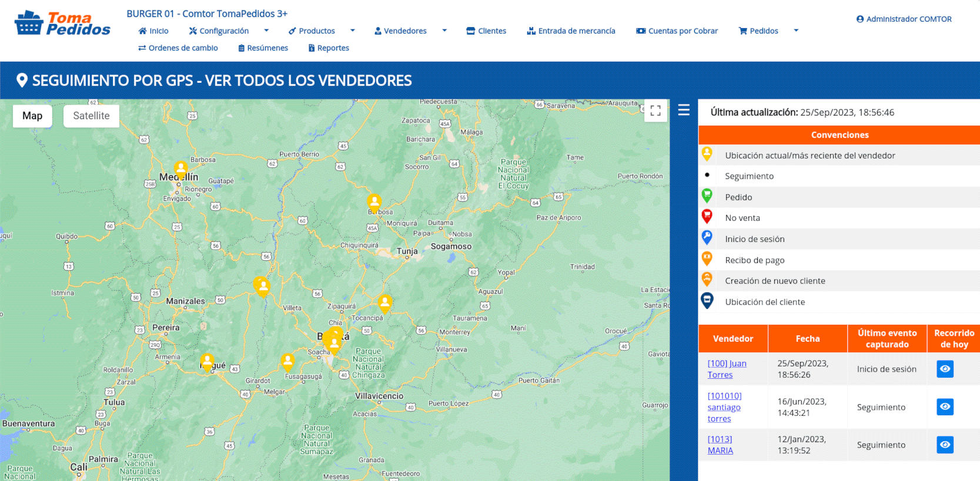980x481 pixels.
Task: Click the red No venta legend pin
Action: 707,217
